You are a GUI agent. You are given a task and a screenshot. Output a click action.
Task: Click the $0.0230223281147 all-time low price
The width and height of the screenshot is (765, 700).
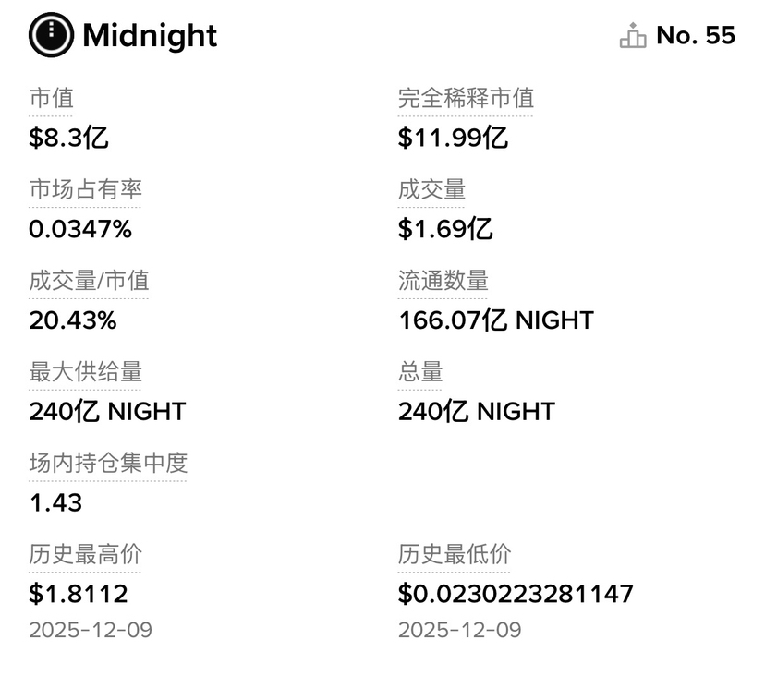coord(516,594)
